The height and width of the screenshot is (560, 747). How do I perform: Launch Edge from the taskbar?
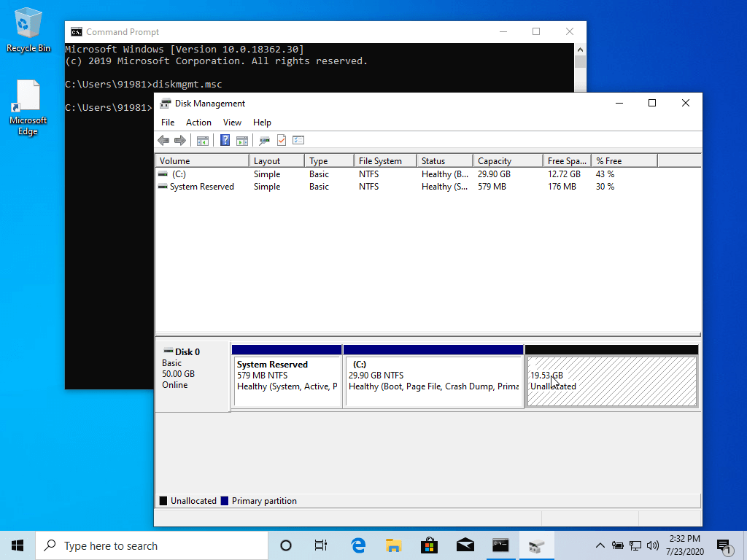pos(357,545)
